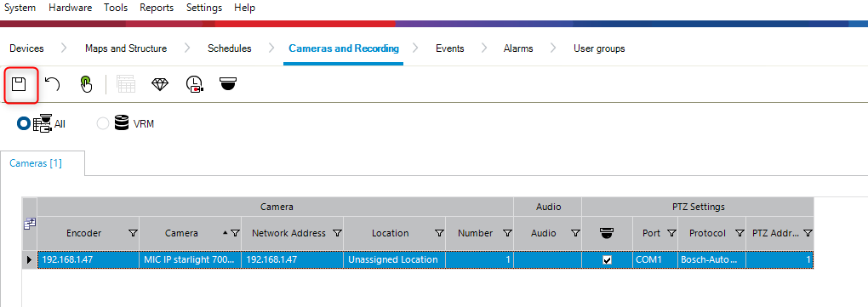Open the Location column filter dropdown
Screen dimensions: 868x307
pyautogui.click(x=439, y=233)
